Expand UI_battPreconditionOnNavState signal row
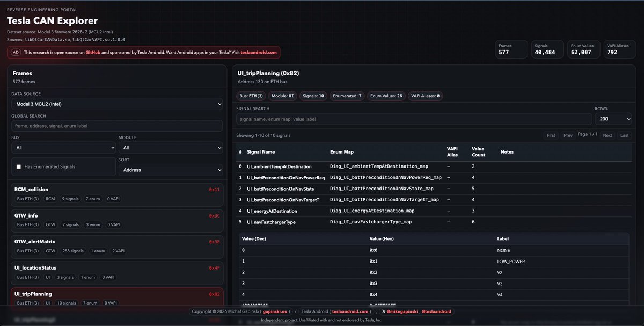This screenshot has width=644, height=326. 434,189
